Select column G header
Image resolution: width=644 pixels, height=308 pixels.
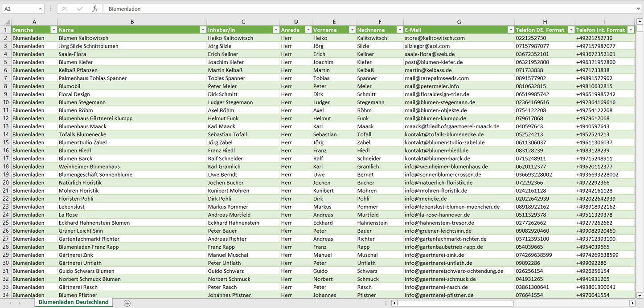459,22
